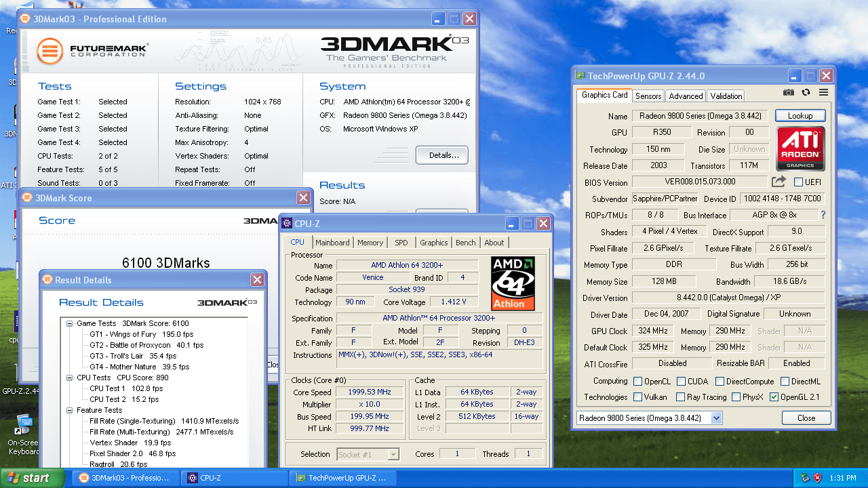Click GPU-Z title bar app icon

[580, 76]
